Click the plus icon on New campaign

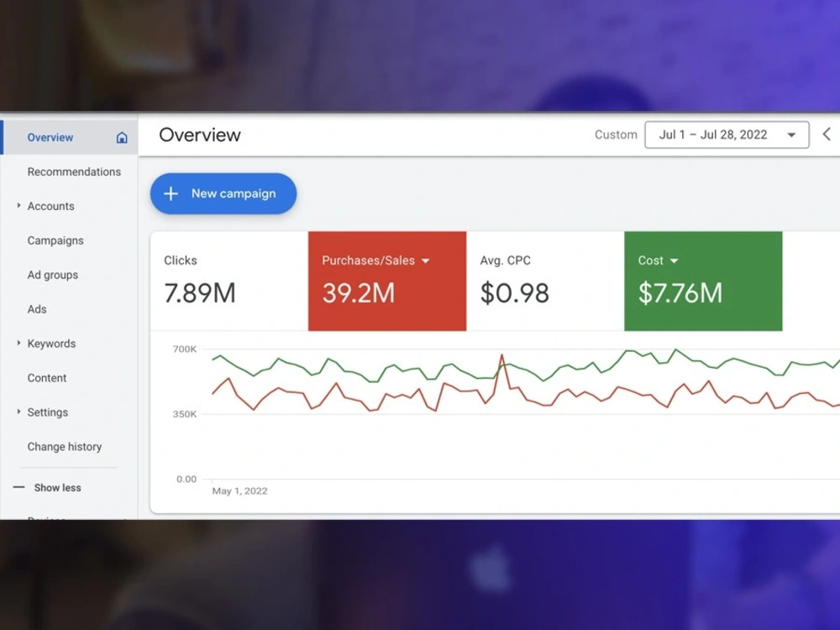[171, 193]
